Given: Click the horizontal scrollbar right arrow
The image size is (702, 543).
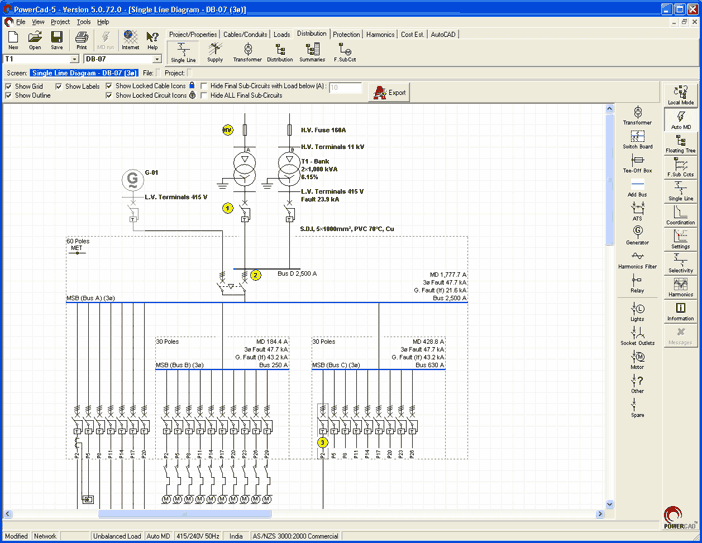Looking at the screenshot, I should coord(600,514).
